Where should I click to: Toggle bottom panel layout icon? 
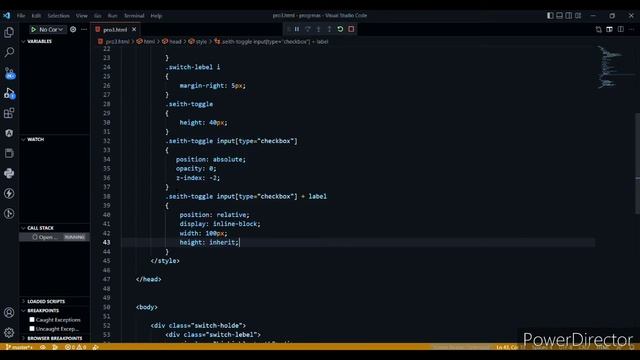[x=560, y=16]
